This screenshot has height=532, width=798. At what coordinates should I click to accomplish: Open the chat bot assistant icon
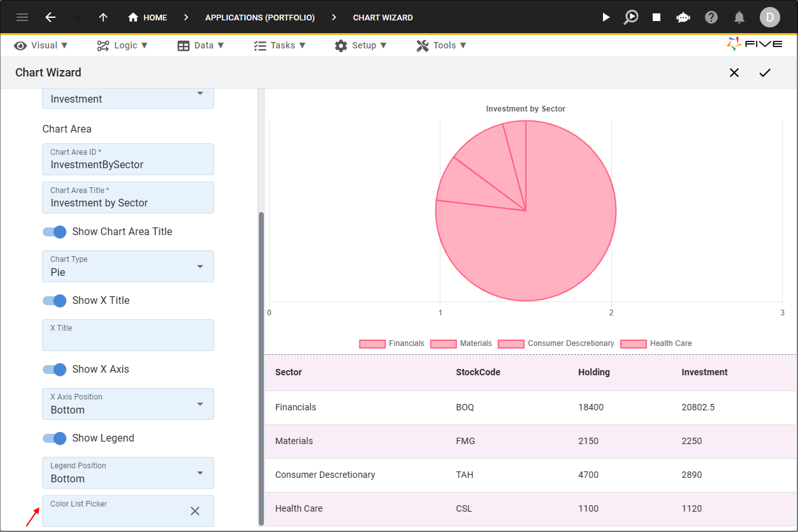683,17
